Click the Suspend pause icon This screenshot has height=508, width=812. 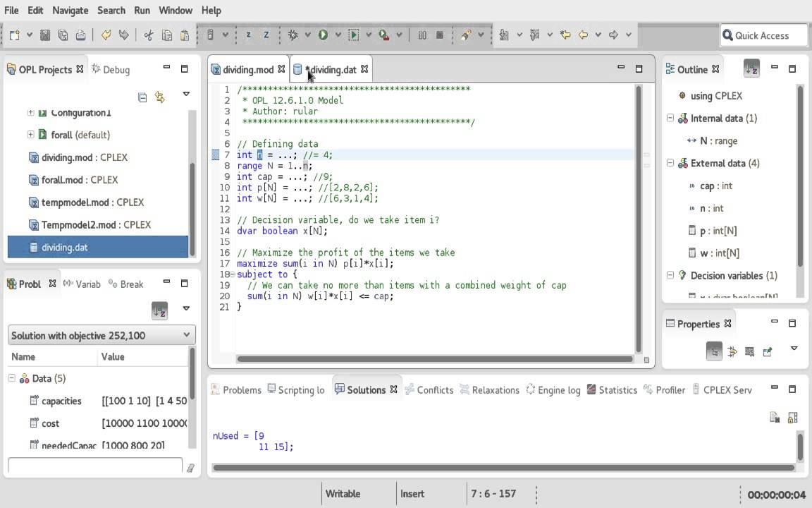pos(423,35)
